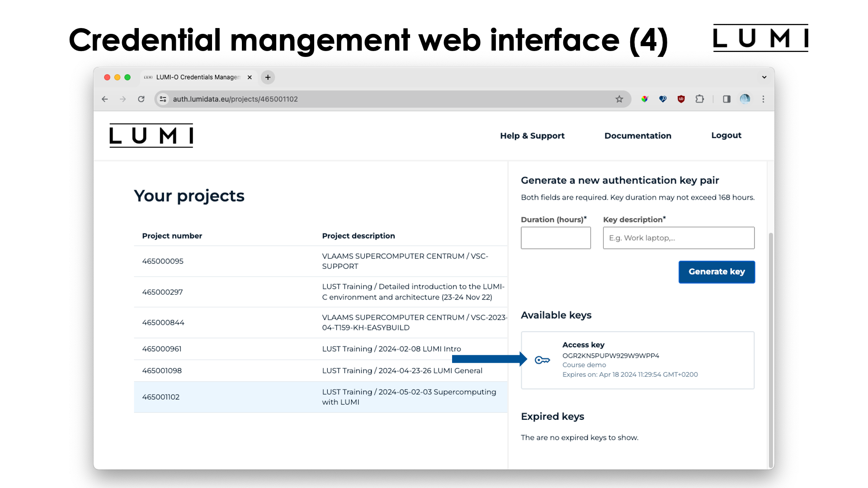This screenshot has height=488, width=868.
Task: Click the Documentation link
Action: pyautogui.click(x=638, y=135)
